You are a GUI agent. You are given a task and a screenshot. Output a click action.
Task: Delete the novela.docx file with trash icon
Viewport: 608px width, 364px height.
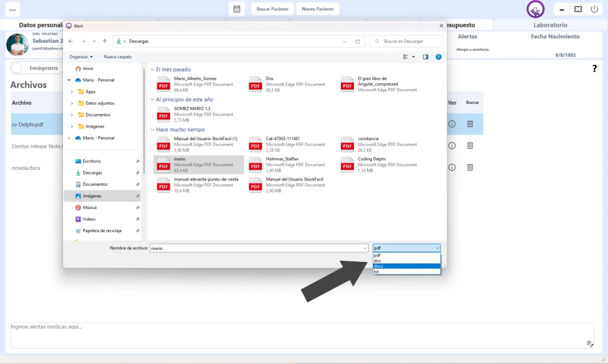470,167
